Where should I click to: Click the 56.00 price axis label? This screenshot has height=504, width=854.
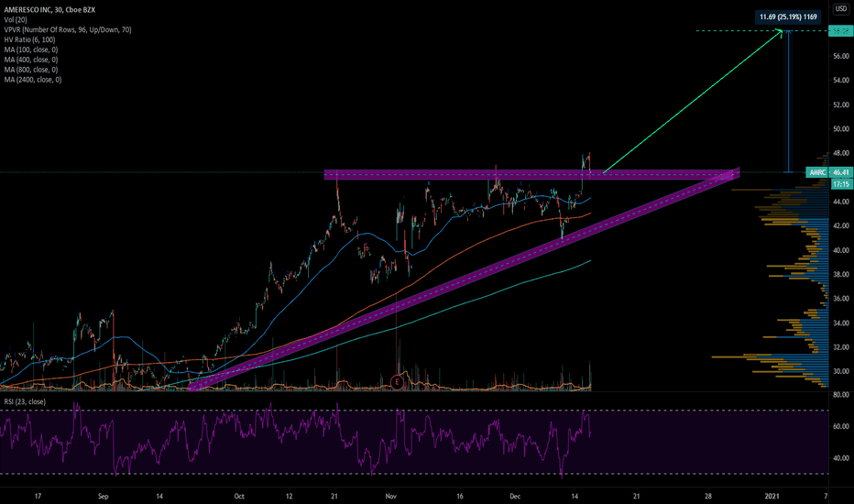841,56
